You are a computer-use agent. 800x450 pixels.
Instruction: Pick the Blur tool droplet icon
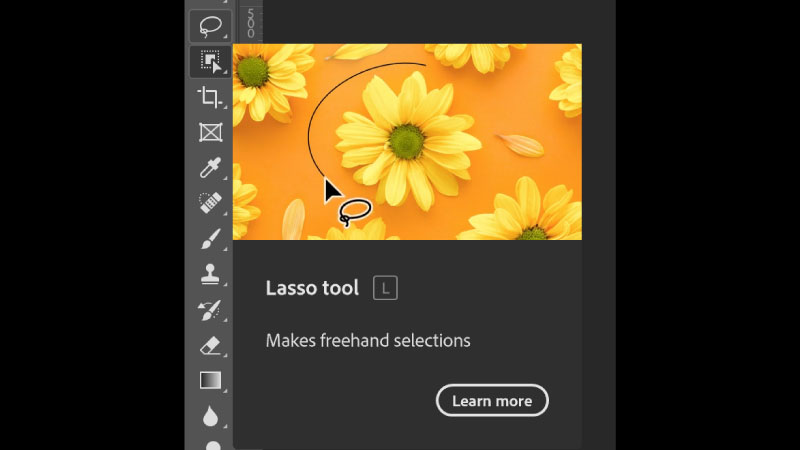210,415
